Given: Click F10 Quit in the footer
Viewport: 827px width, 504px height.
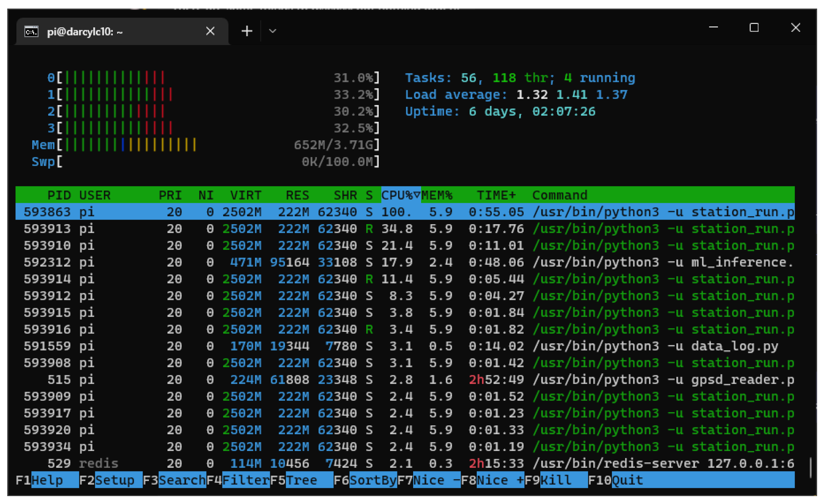Looking at the screenshot, I should [628, 480].
